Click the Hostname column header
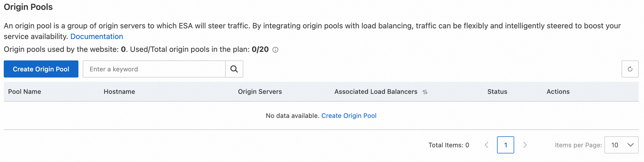 (x=119, y=92)
